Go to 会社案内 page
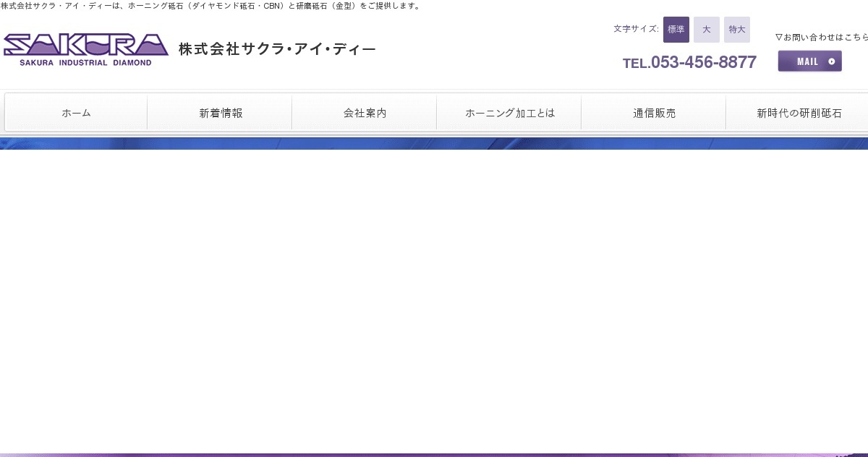Screen dimensions: 868x457 pos(365,113)
